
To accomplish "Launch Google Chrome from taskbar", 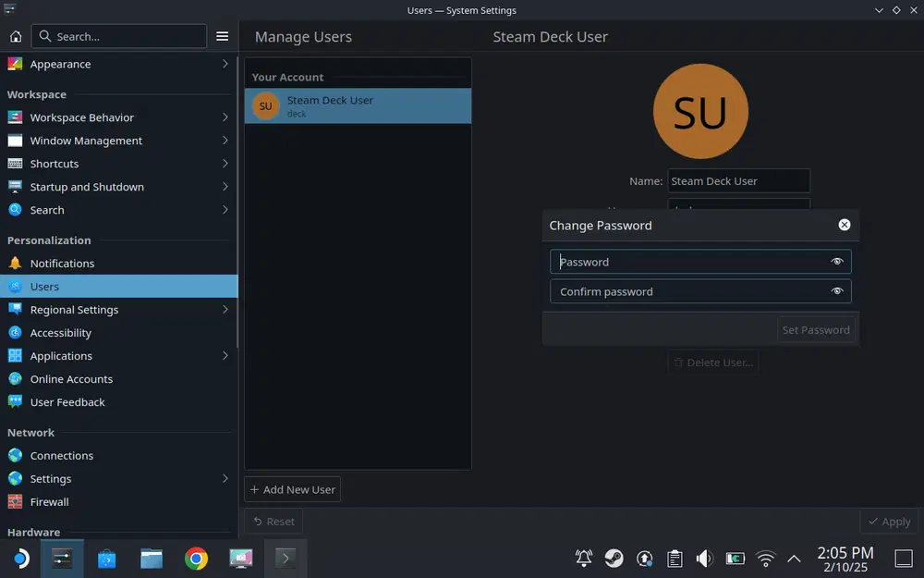I will [x=196, y=558].
